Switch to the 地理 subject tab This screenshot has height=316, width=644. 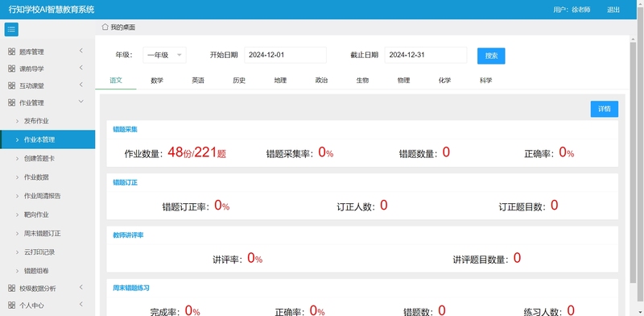280,81
